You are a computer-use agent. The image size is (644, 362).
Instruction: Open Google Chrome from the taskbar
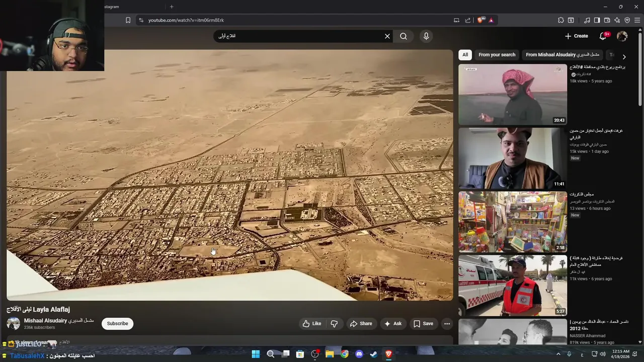(344, 354)
